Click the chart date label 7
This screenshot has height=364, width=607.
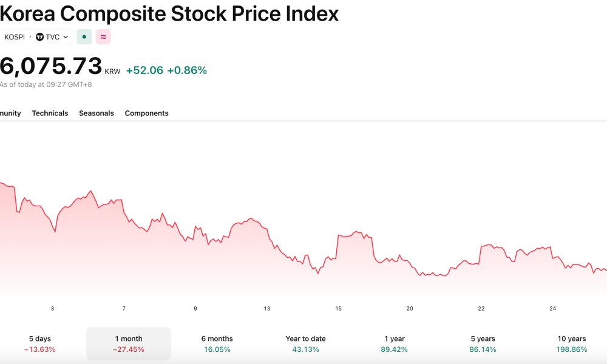coord(124,308)
